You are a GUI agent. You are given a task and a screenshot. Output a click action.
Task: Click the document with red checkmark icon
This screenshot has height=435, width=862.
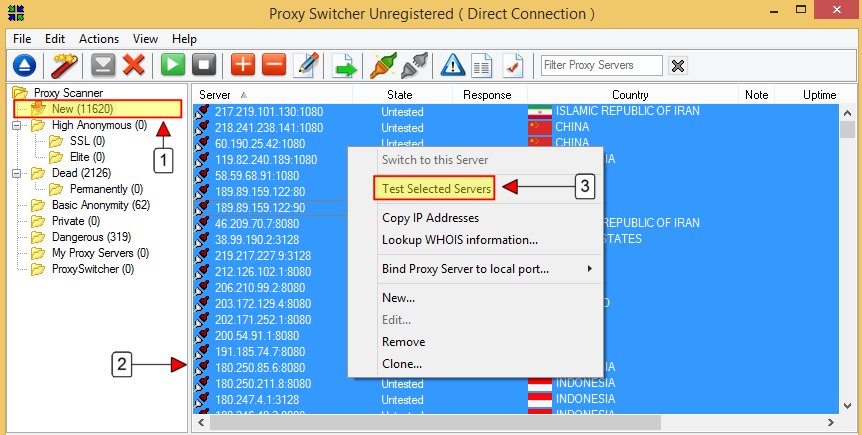click(513, 65)
